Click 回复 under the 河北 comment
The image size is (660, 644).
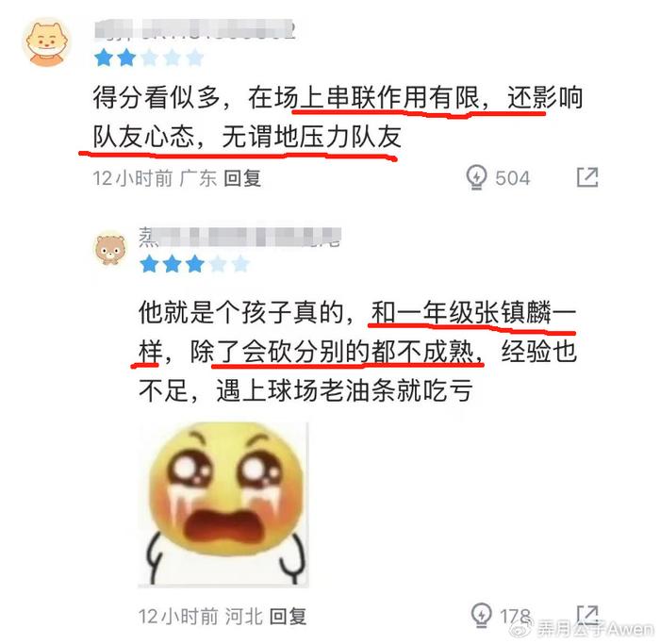tap(288, 617)
